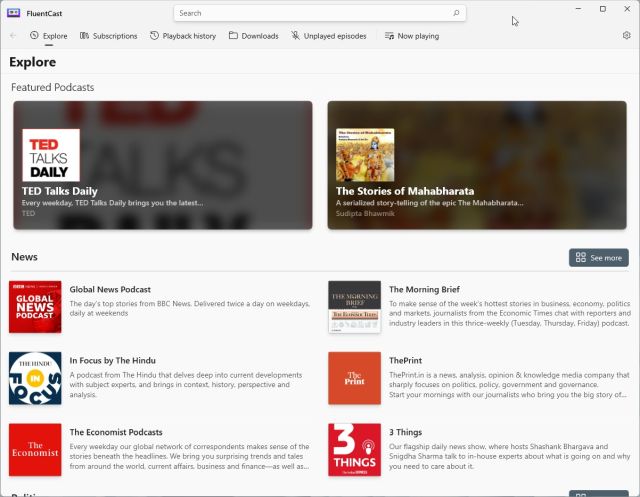Open In Focus by The Hindu title

(x=113, y=360)
